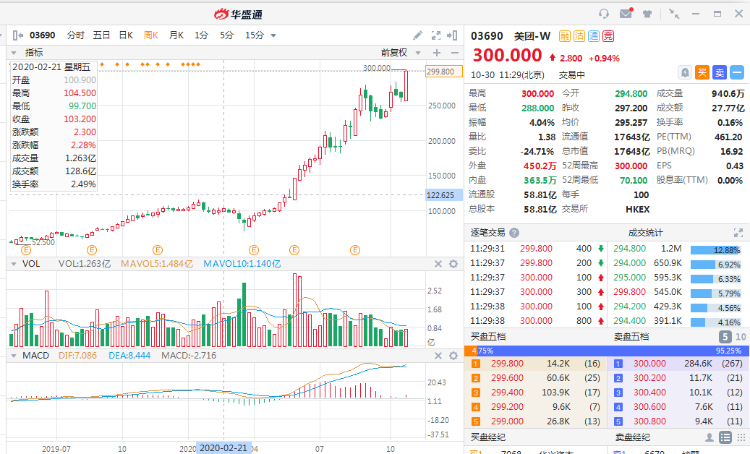
Task: Open MACD indicator settings gear
Action: 453,355
